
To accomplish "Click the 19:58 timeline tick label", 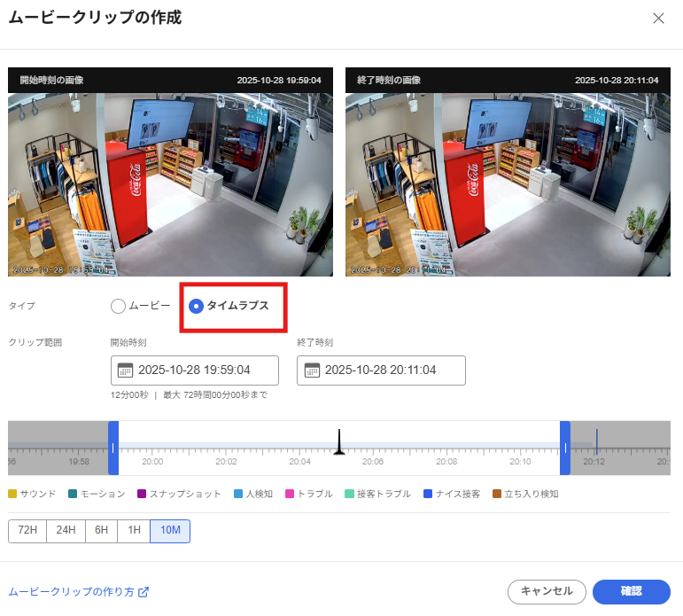I will click(x=79, y=462).
